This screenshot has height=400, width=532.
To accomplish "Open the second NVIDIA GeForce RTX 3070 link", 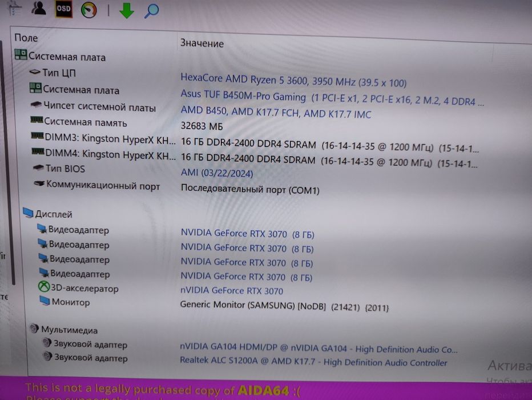I will pyautogui.click(x=247, y=248).
